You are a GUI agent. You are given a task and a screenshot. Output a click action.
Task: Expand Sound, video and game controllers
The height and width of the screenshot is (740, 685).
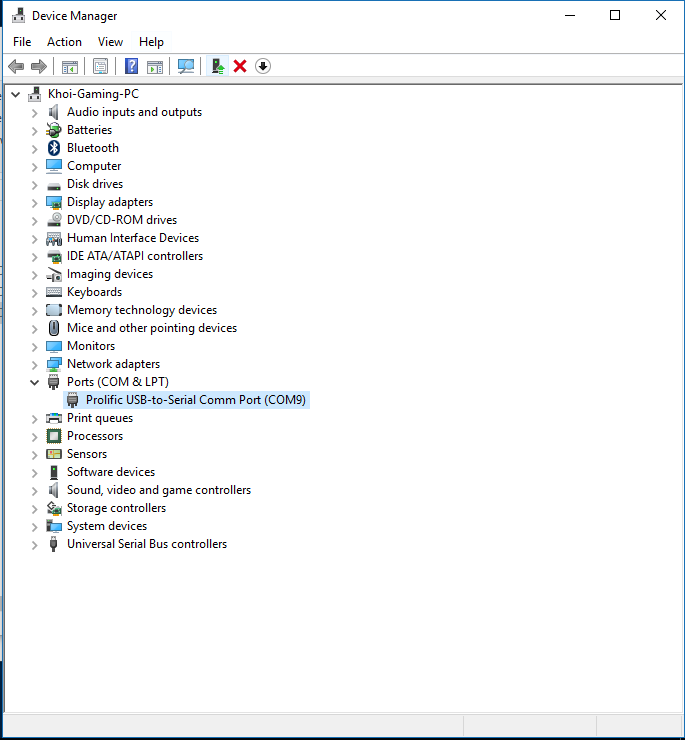(34, 491)
